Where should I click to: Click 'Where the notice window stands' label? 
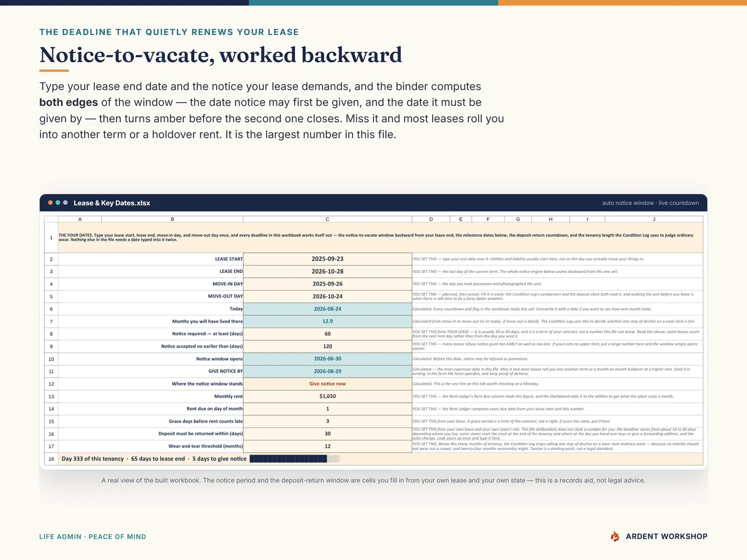coord(207,384)
